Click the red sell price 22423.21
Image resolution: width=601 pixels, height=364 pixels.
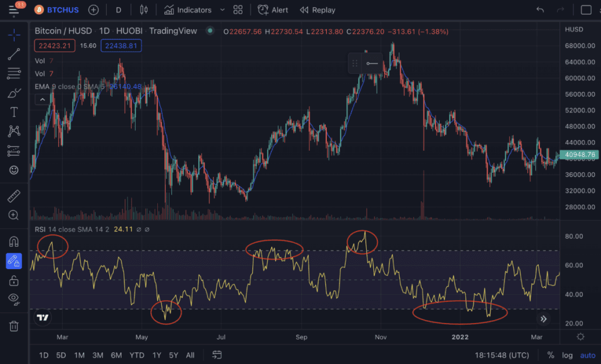pyautogui.click(x=55, y=46)
